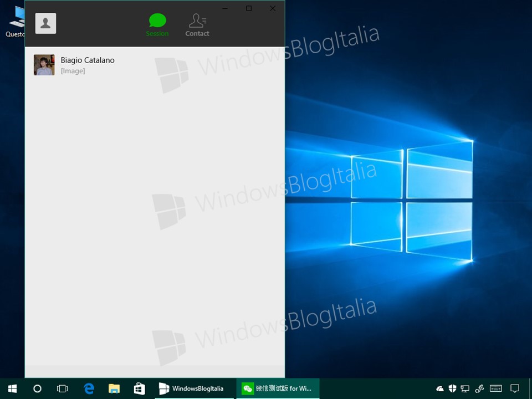Switch to the Session tab

coord(157,25)
